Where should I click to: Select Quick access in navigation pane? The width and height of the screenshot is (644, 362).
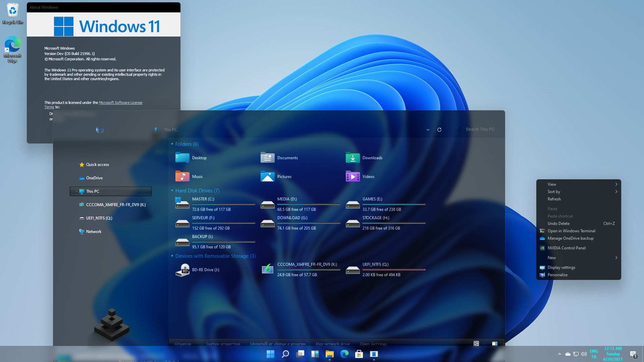click(94, 165)
